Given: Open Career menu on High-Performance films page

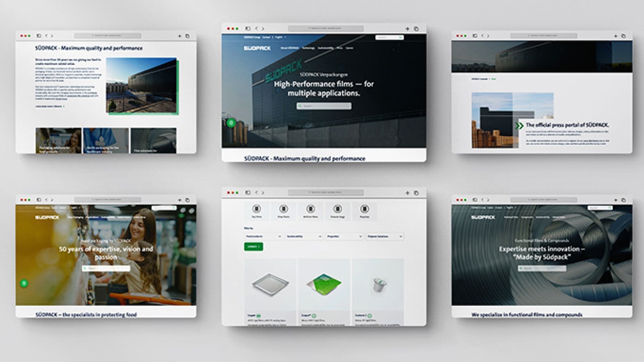Looking at the screenshot, I should [349, 48].
